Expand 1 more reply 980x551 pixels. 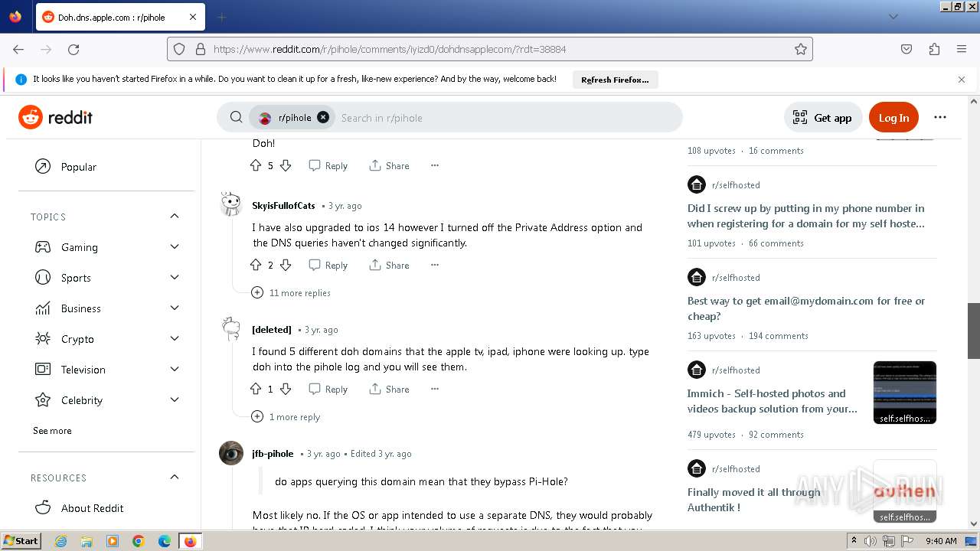click(x=286, y=417)
